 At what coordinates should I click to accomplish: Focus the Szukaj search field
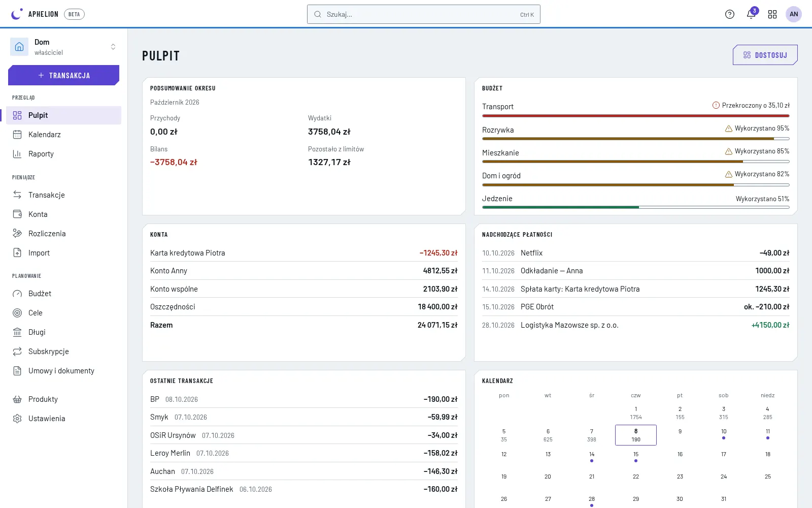(424, 14)
